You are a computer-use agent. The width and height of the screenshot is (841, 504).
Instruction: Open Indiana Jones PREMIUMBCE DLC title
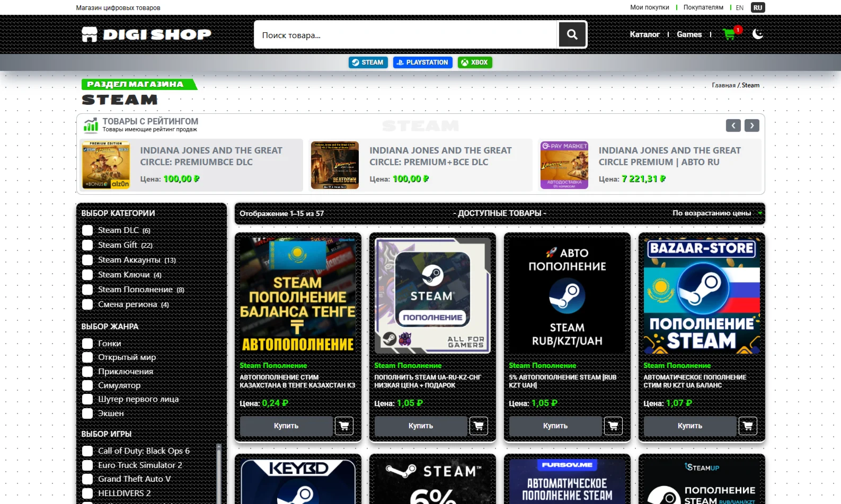click(x=211, y=156)
